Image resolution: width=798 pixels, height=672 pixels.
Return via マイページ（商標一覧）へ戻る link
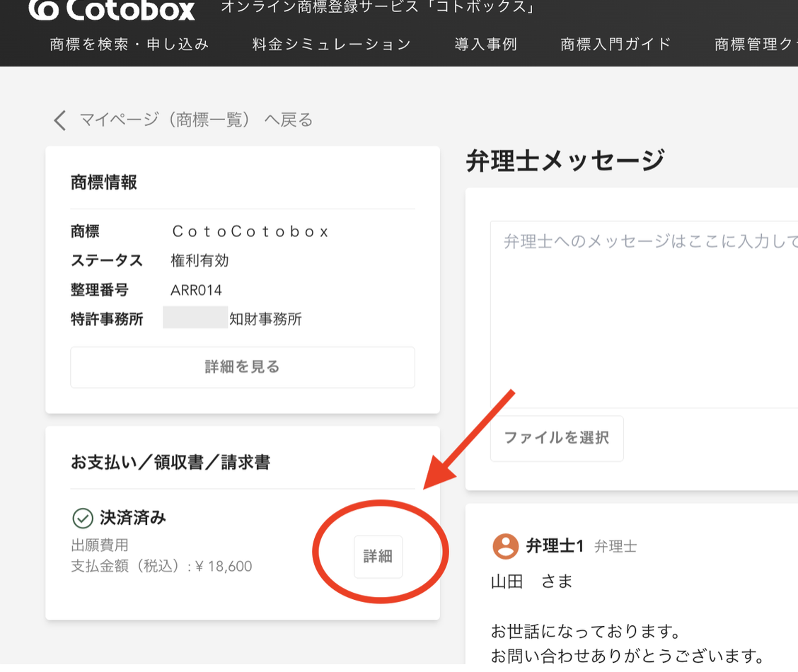point(196,120)
